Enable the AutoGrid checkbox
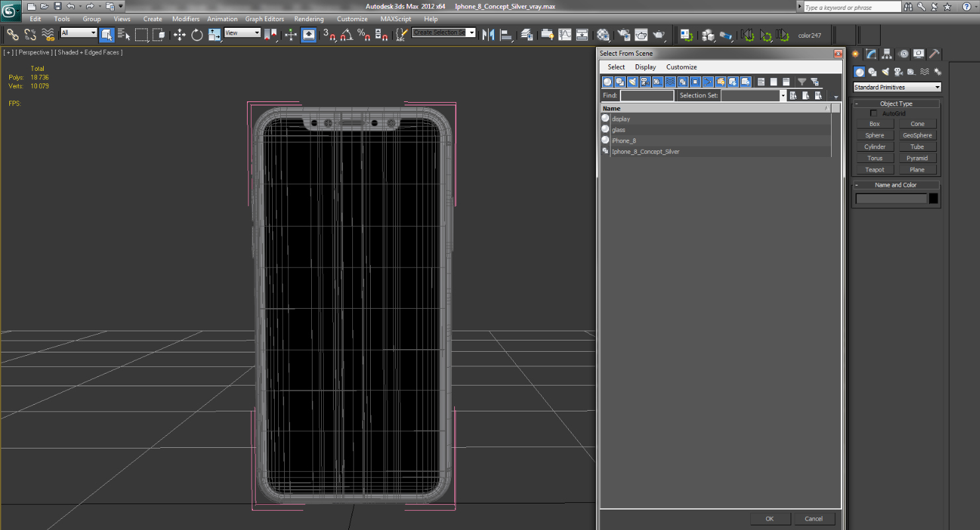980x530 pixels. click(873, 113)
